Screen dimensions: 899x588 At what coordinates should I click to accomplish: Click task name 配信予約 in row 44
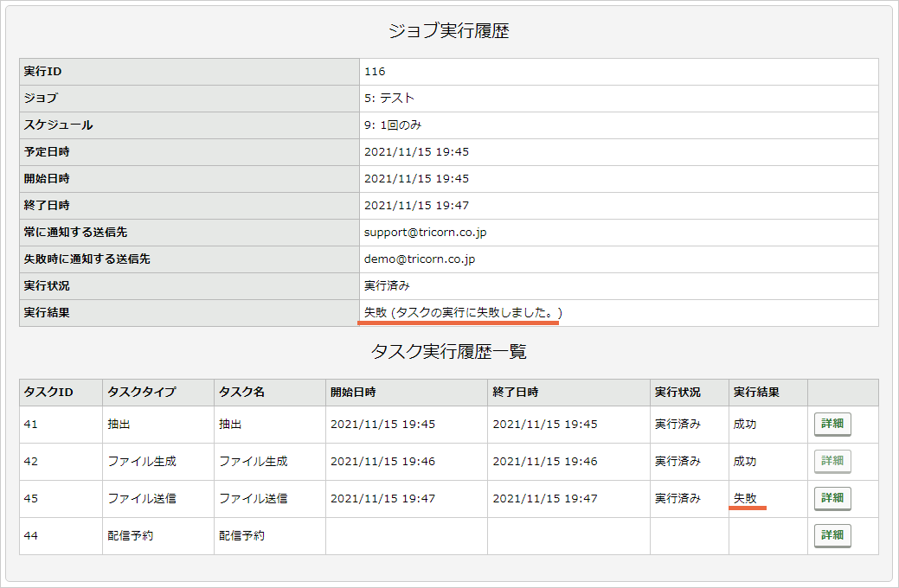[242, 536]
